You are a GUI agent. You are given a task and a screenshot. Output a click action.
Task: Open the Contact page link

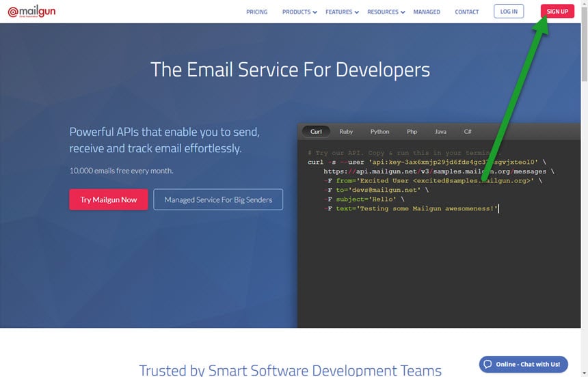point(467,12)
